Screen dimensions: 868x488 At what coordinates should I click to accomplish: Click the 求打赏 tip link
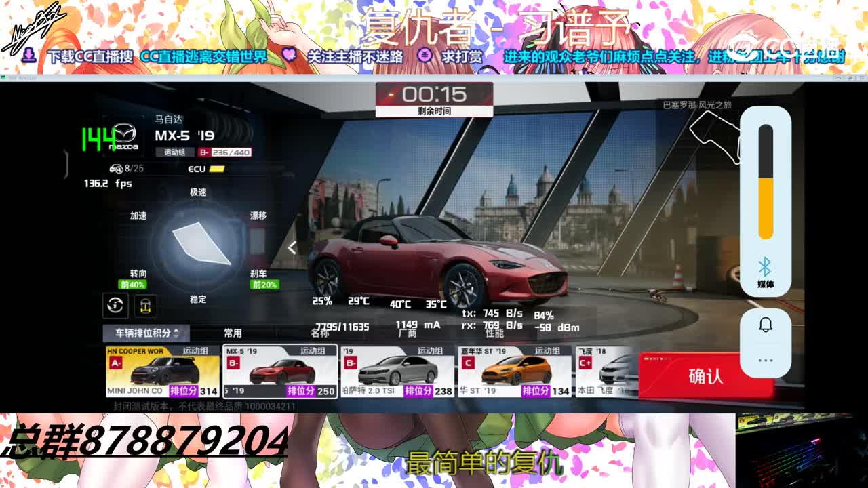coord(462,57)
